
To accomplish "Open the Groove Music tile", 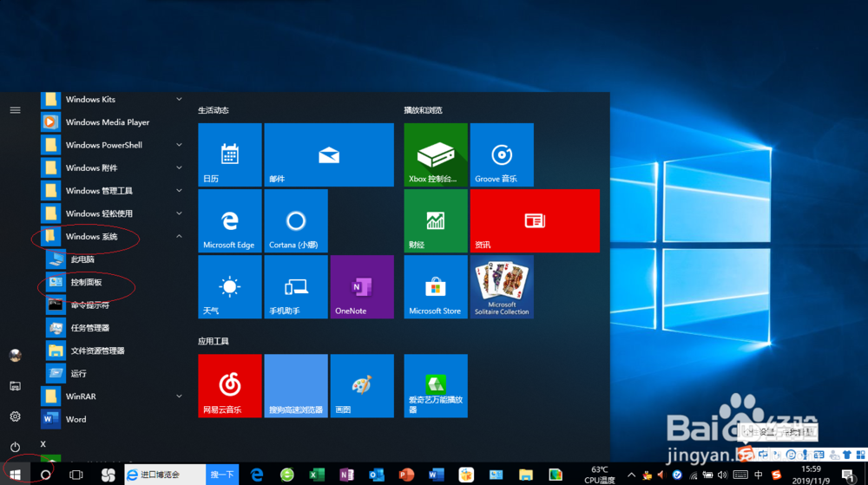I will [x=502, y=154].
